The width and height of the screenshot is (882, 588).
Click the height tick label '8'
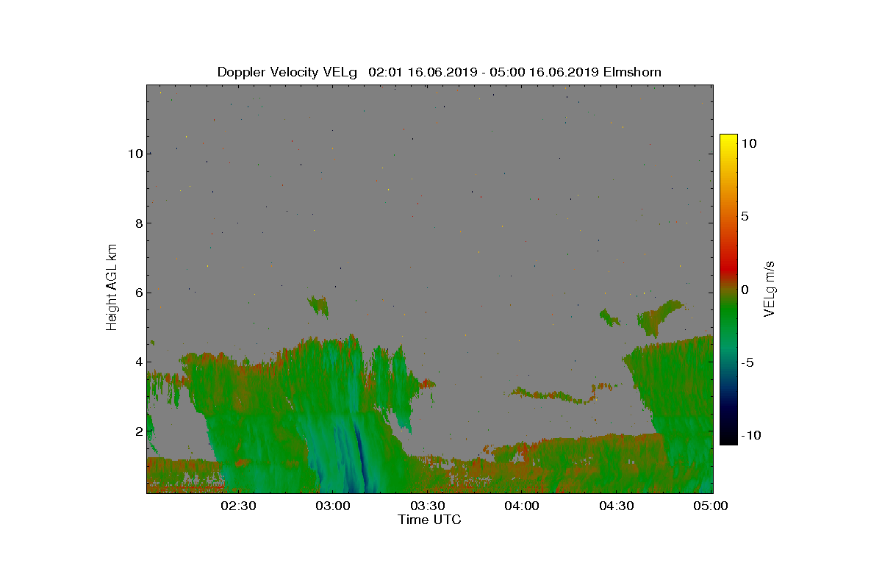tap(137, 223)
